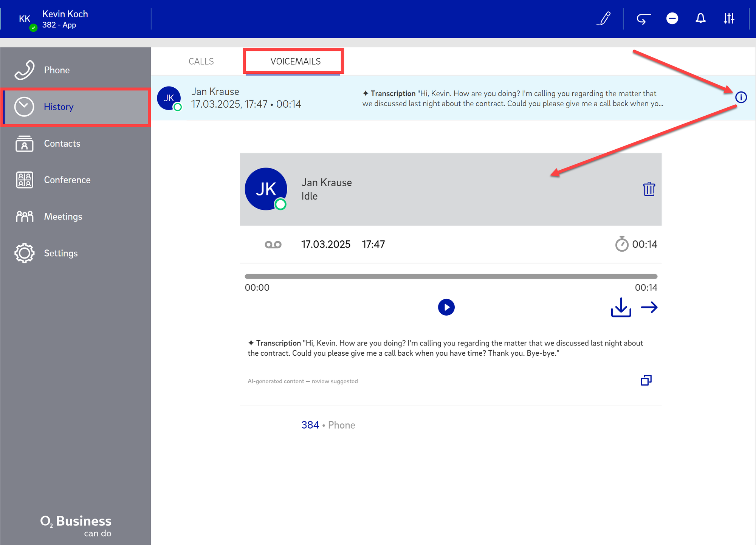Open Meetings in sidebar
The image size is (756, 545).
[x=63, y=217]
